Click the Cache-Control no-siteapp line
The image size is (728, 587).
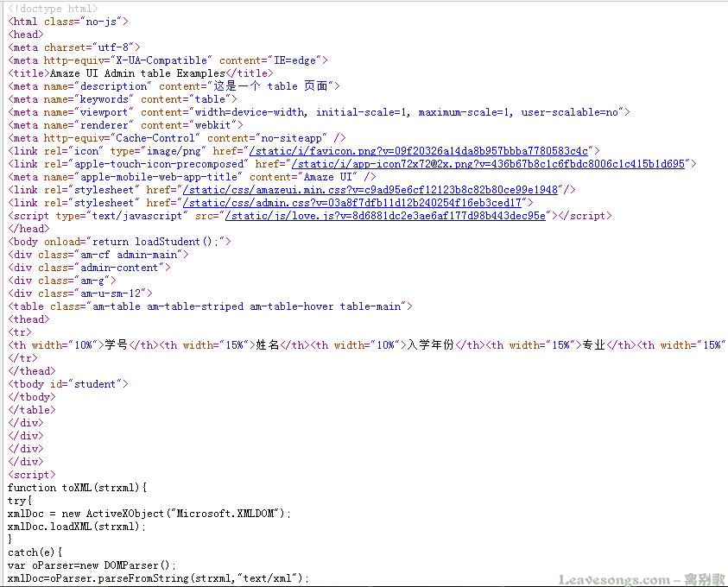pyautogui.click(x=176, y=138)
